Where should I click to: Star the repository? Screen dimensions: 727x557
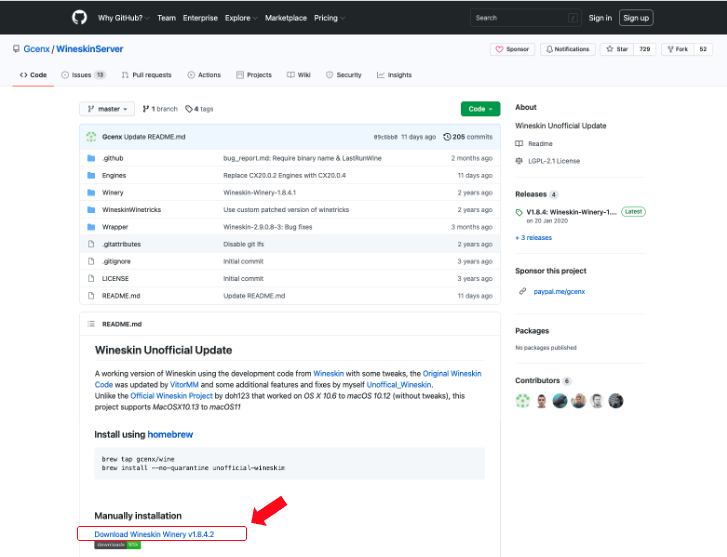pos(617,49)
